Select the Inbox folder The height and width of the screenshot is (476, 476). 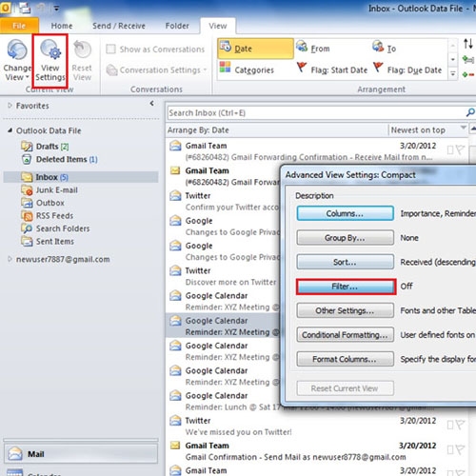(81, 177)
